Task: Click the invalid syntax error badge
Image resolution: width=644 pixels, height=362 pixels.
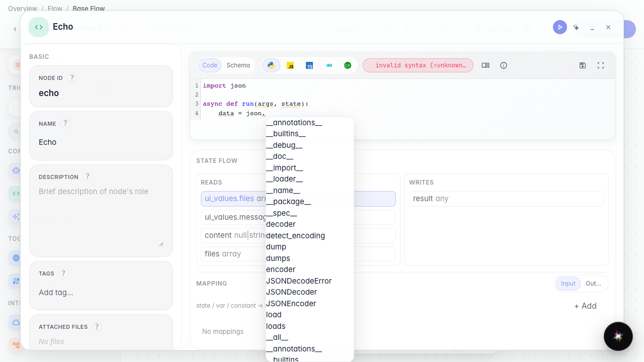Action: pos(418,65)
